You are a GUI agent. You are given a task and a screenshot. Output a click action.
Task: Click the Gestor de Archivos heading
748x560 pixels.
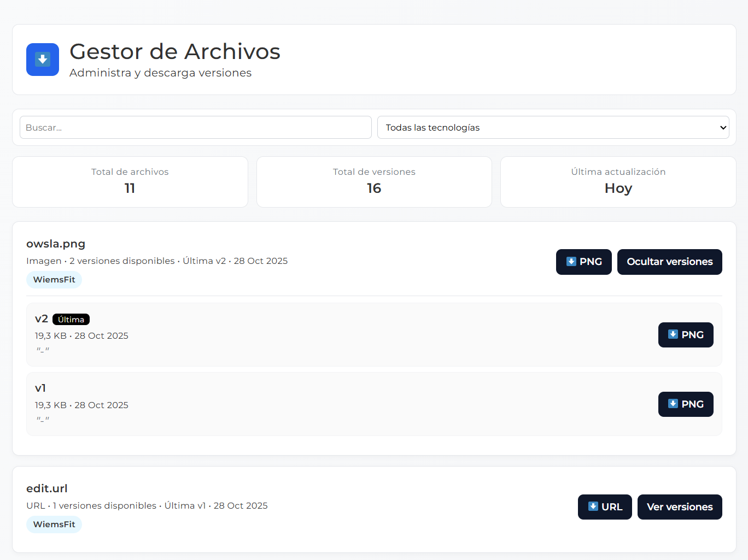click(x=175, y=52)
